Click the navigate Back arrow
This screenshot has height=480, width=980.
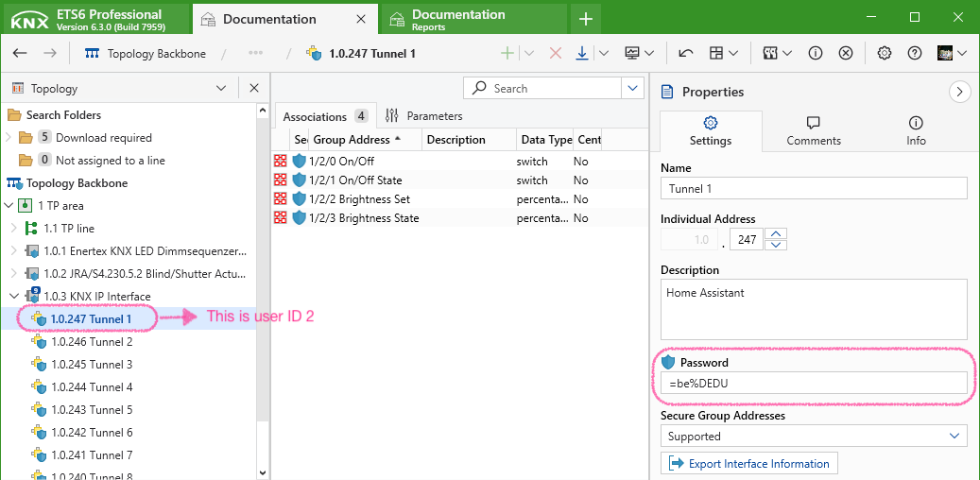click(x=20, y=53)
